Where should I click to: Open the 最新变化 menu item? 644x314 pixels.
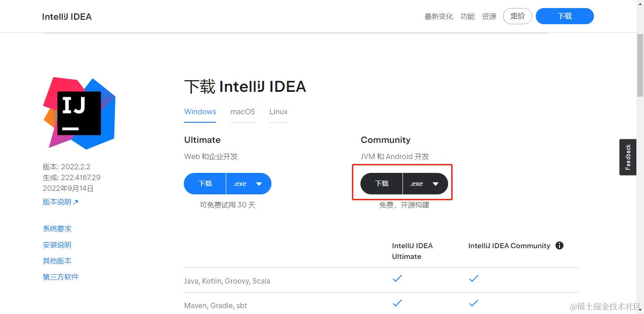point(439,17)
